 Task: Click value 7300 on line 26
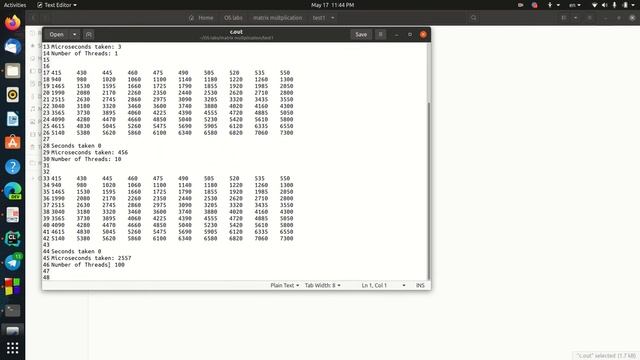click(x=287, y=133)
